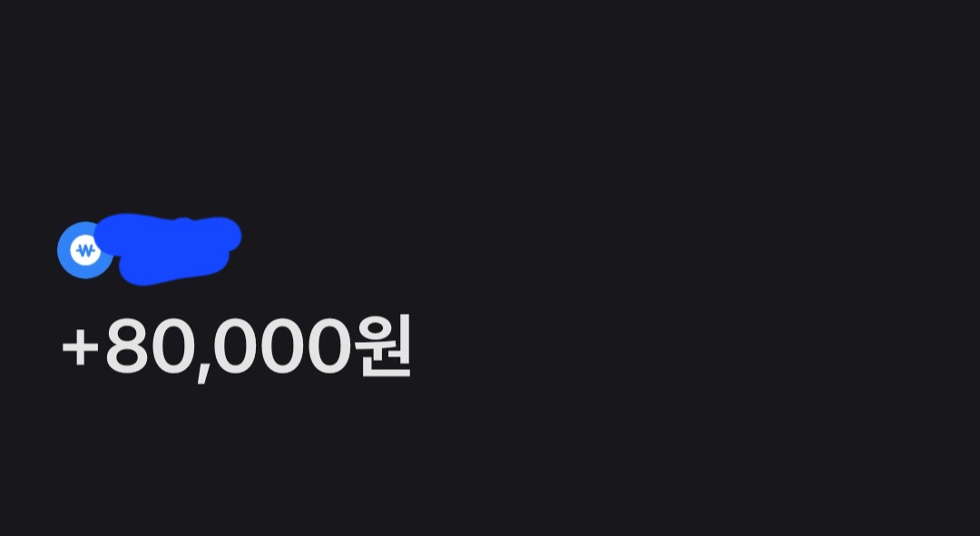
Task: Click the digit 8 in the amount
Action: 127,346
